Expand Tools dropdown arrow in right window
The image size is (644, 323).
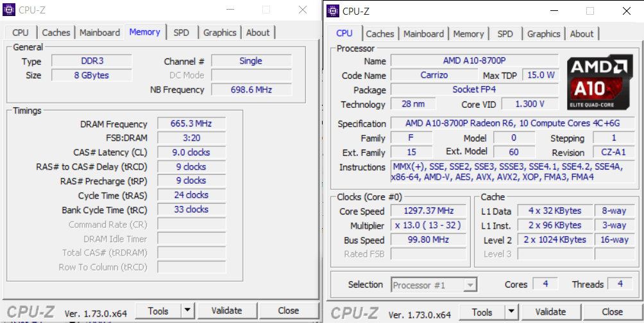512,312
